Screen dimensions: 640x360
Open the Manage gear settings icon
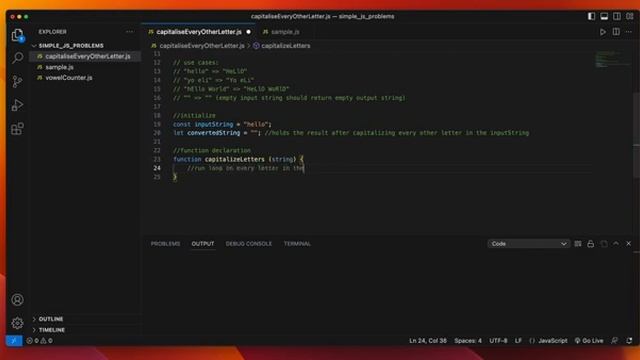pos(17,323)
